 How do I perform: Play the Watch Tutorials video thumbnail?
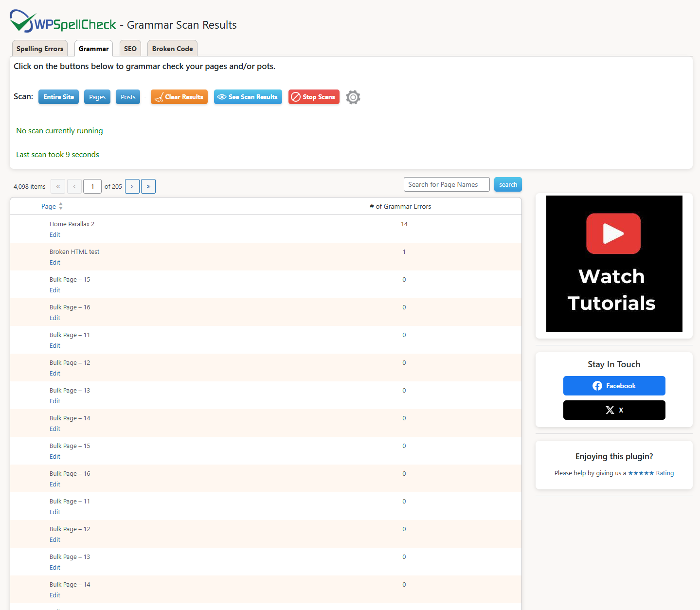[x=614, y=264]
